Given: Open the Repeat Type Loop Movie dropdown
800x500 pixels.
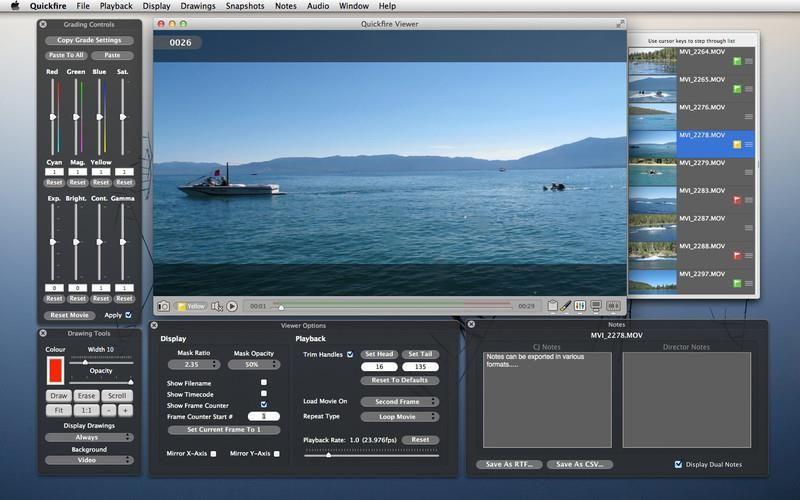Looking at the screenshot, I should (399, 417).
